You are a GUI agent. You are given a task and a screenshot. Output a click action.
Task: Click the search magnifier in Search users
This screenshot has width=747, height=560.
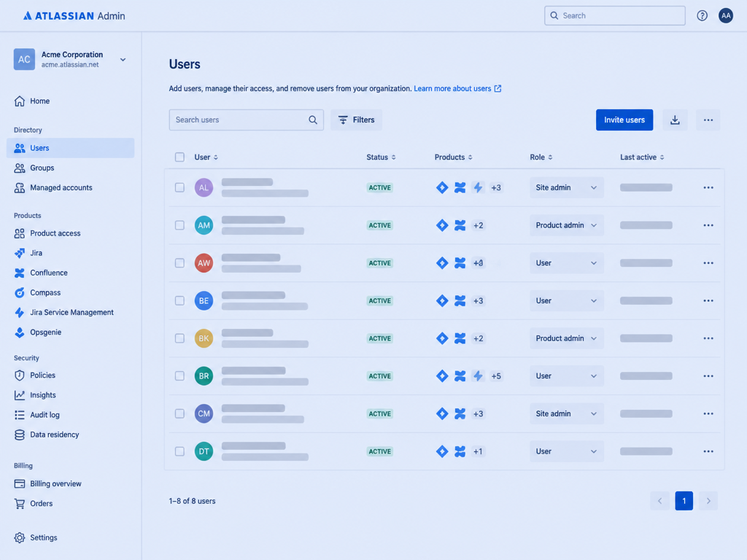(312, 120)
